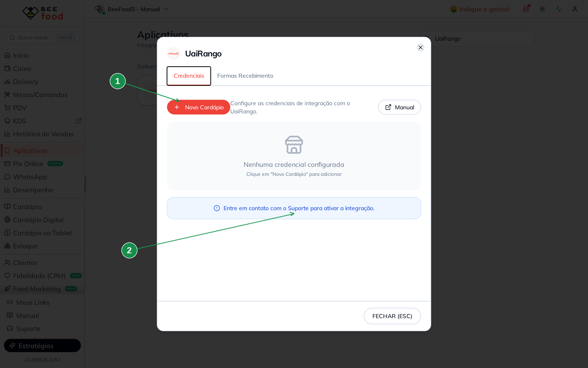
Task: Click the BeeFood logo
Action: point(42,13)
